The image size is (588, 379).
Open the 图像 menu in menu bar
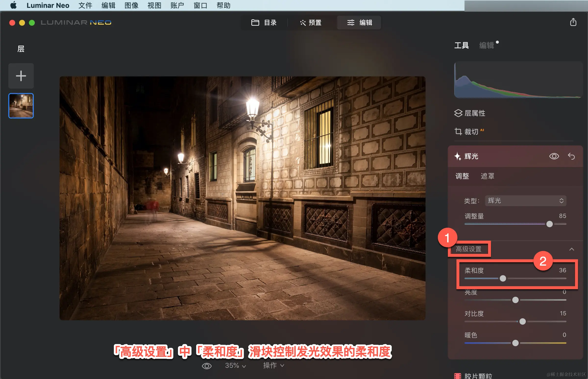coord(131,5)
